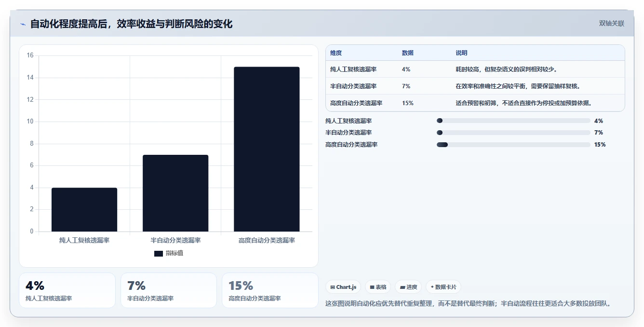Click the y-axis value 16
The width and height of the screenshot is (644, 327).
(30, 55)
